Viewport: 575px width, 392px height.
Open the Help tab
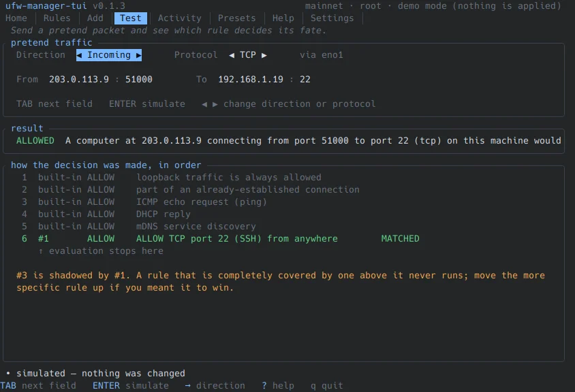(283, 18)
